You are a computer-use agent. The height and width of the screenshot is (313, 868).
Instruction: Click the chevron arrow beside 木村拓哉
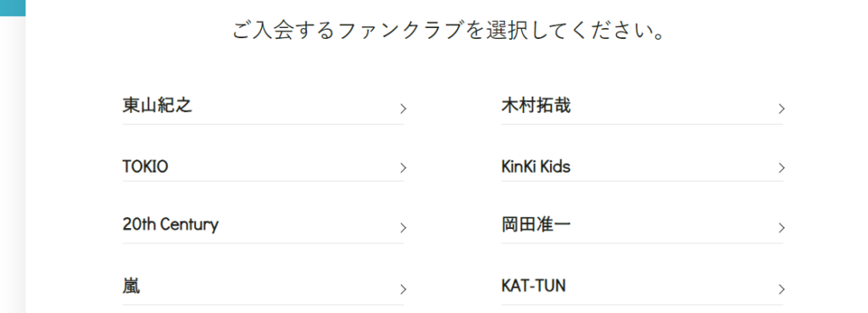tap(782, 109)
